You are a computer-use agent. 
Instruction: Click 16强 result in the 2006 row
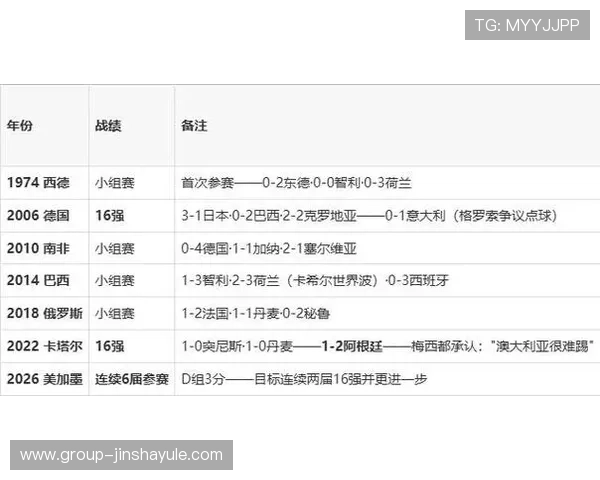109,216
